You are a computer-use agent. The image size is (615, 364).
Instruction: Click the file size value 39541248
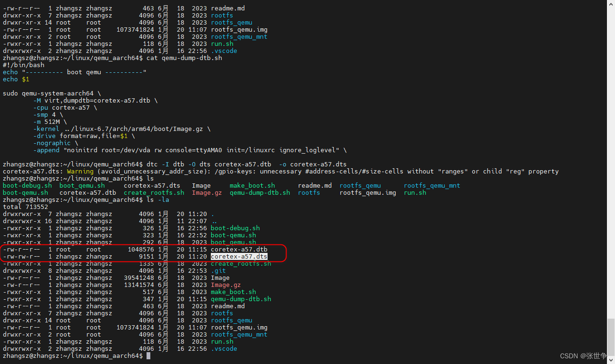tap(139, 277)
